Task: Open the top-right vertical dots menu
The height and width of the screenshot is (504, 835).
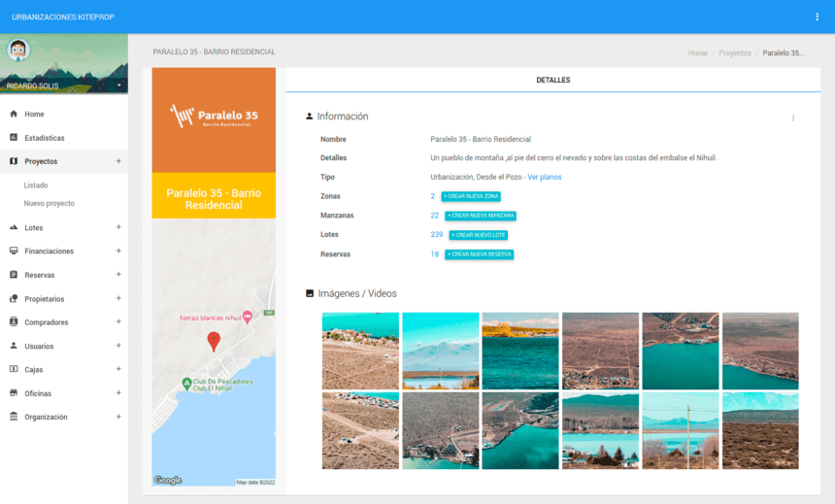Action: tap(817, 17)
